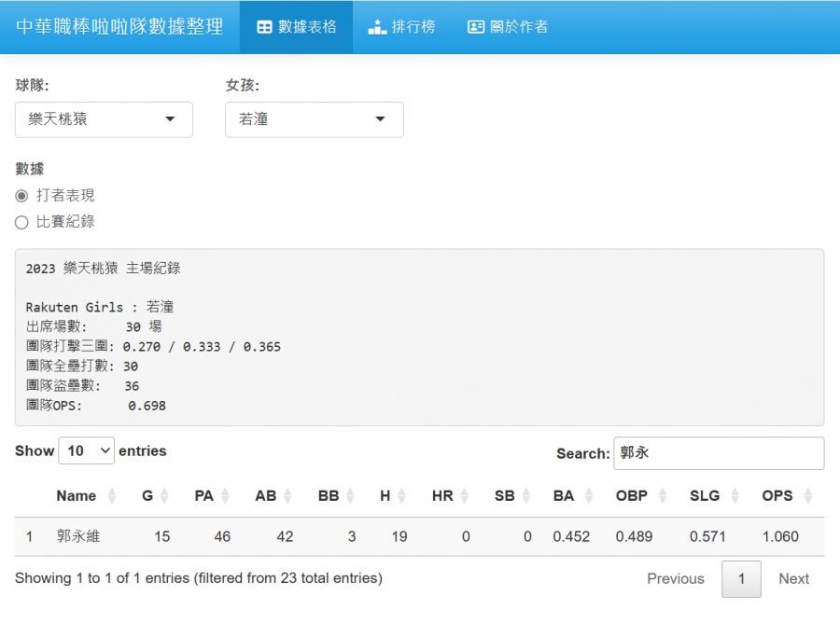The image size is (840, 623).
Task: Click the Previous pagination button
Action: tap(675, 578)
